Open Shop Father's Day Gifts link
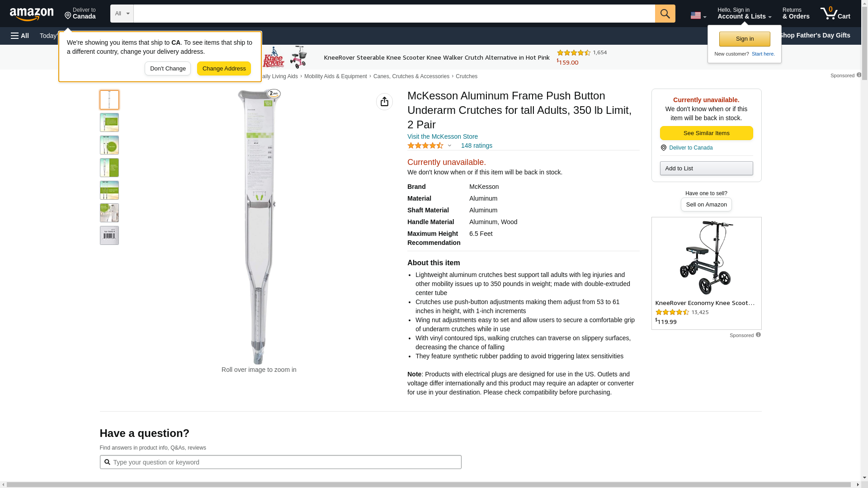 point(814,35)
